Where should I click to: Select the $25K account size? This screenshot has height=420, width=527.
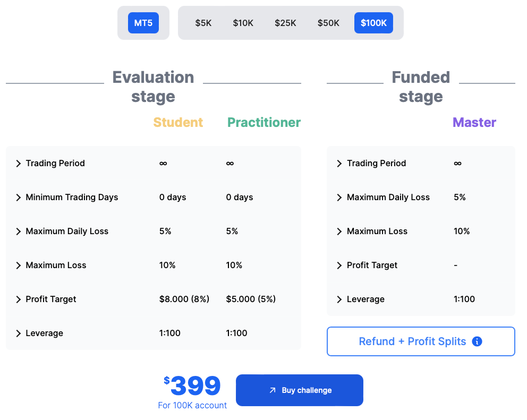[x=285, y=23]
